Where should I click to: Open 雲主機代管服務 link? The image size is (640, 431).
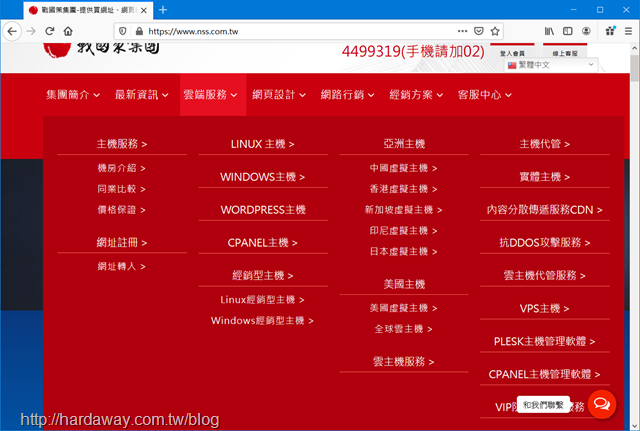pos(544,276)
